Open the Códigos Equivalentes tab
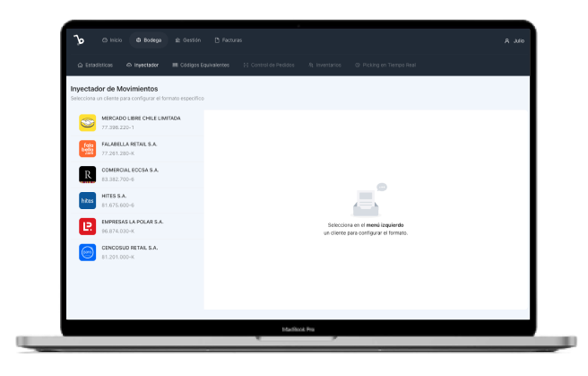 tap(201, 65)
